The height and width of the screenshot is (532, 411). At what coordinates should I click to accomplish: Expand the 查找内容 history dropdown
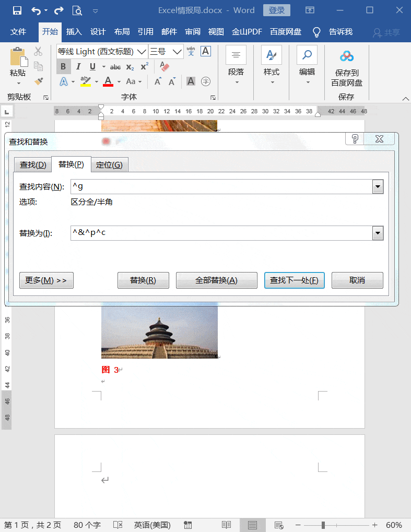click(x=378, y=187)
